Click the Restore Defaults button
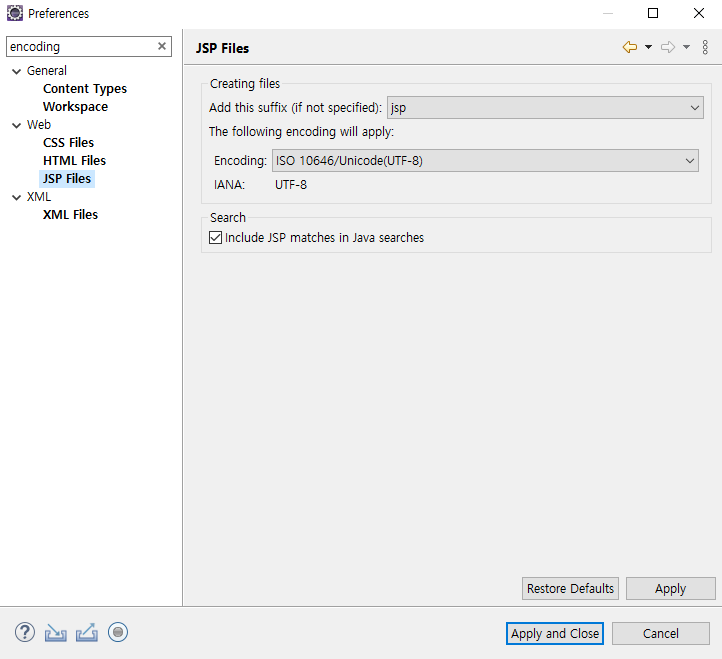This screenshot has width=722, height=659. pyautogui.click(x=570, y=589)
